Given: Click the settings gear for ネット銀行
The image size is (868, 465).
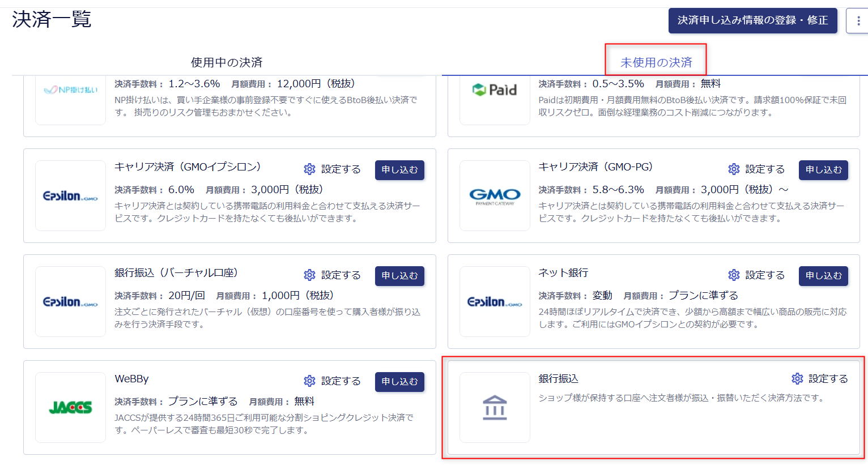Looking at the screenshot, I should [734, 275].
